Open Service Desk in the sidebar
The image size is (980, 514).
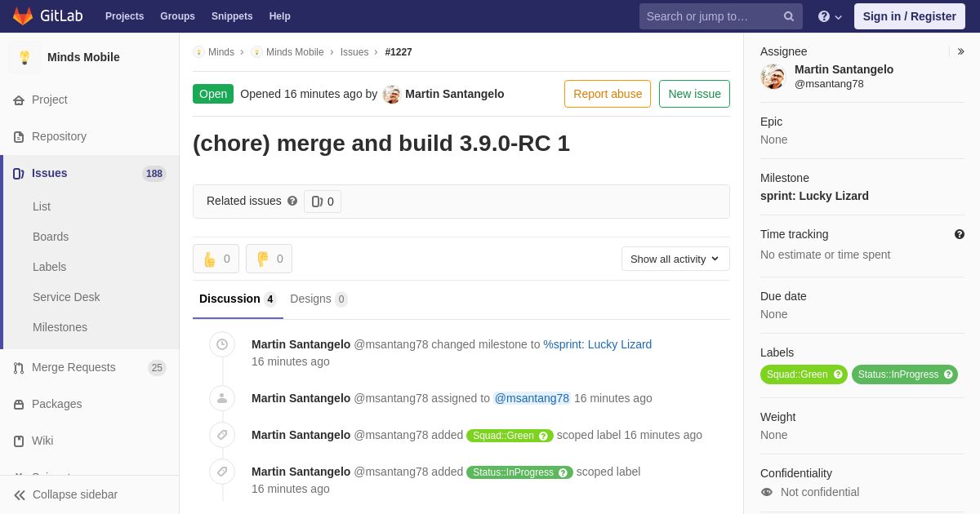point(66,297)
